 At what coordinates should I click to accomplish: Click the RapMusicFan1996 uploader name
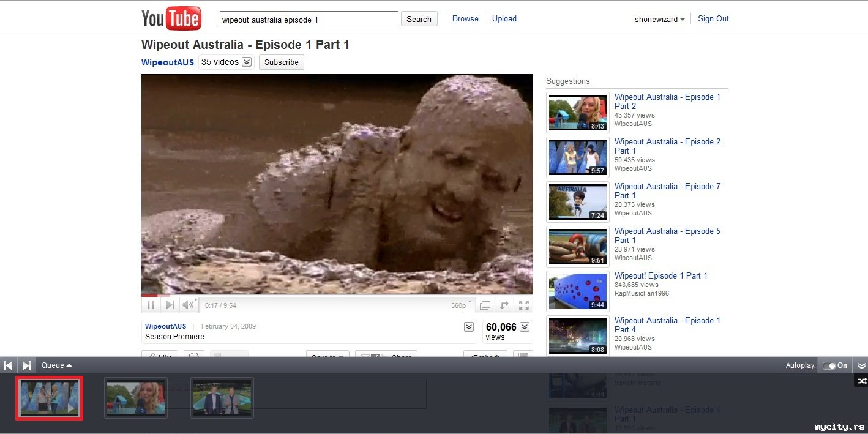pos(642,293)
